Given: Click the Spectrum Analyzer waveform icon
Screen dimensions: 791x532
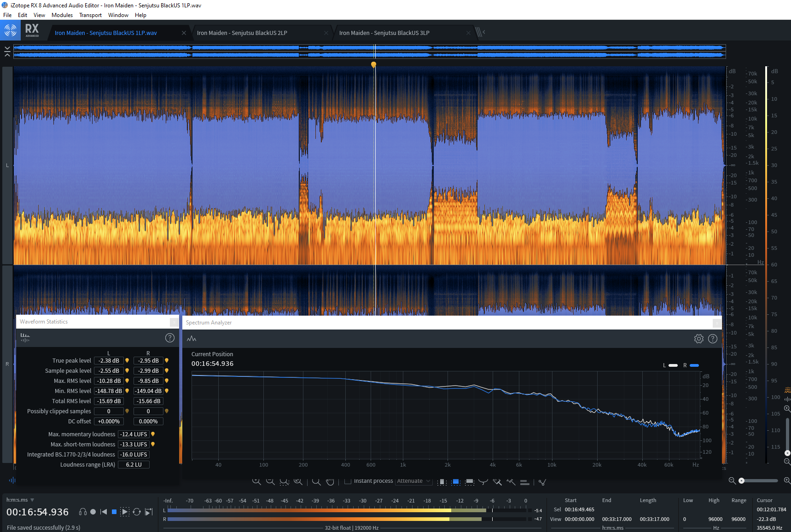Looking at the screenshot, I should [x=192, y=339].
